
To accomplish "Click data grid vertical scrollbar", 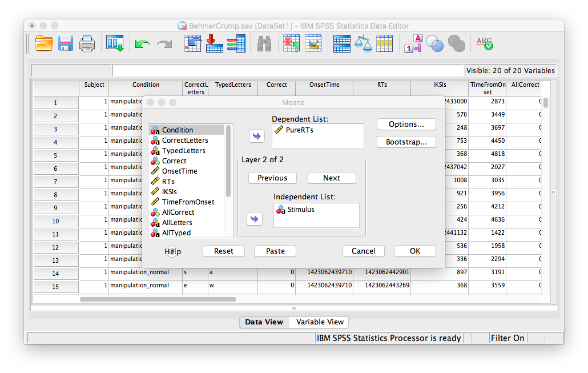I will point(546,102).
